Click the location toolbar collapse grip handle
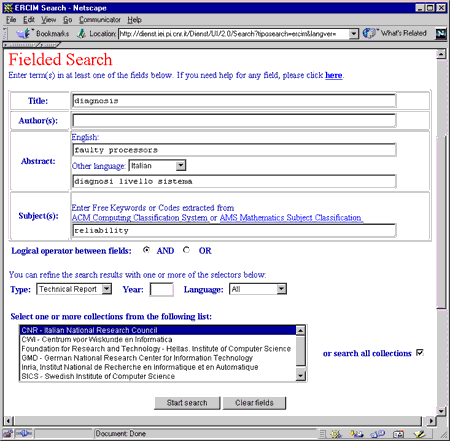 (5, 33)
